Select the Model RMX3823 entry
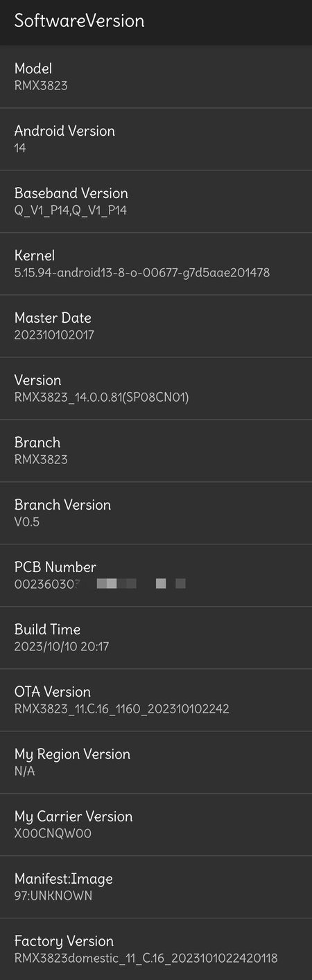Screen dimensions: 312x980 [156, 77]
